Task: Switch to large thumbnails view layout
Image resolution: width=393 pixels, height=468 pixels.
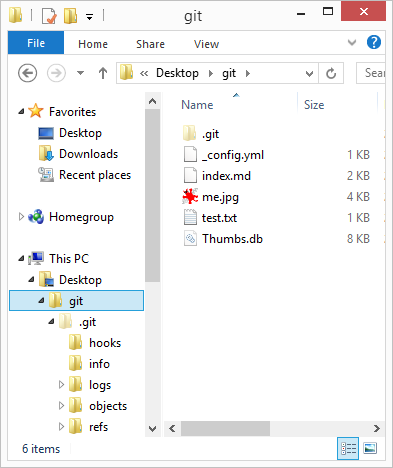Action: 370,448
